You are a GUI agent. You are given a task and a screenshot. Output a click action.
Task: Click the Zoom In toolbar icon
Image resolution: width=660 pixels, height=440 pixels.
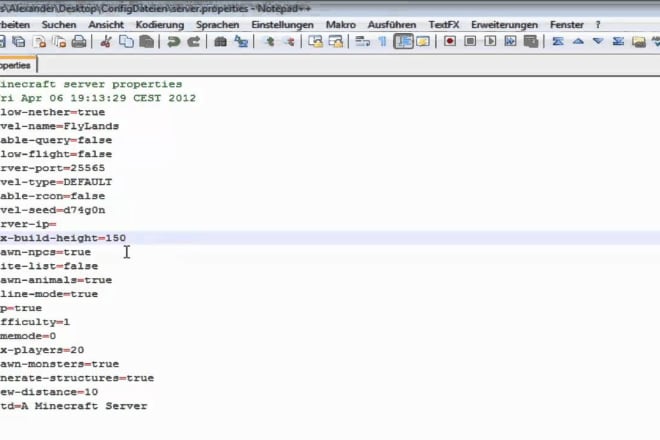pyautogui.click(x=269, y=42)
